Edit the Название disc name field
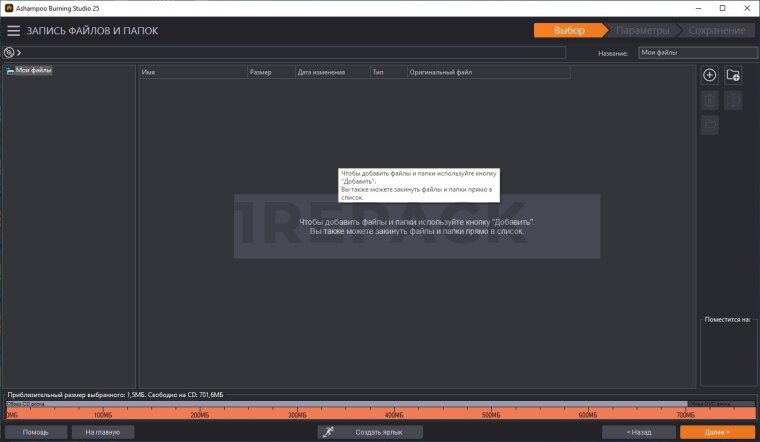The height and width of the screenshot is (442, 760). pos(697,52)
